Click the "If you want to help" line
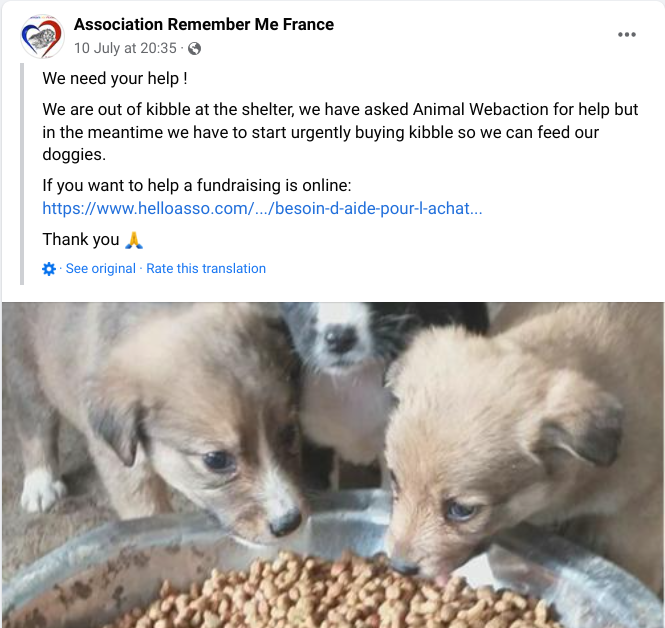This screenshot has height=628, width=665. point(197,185)
